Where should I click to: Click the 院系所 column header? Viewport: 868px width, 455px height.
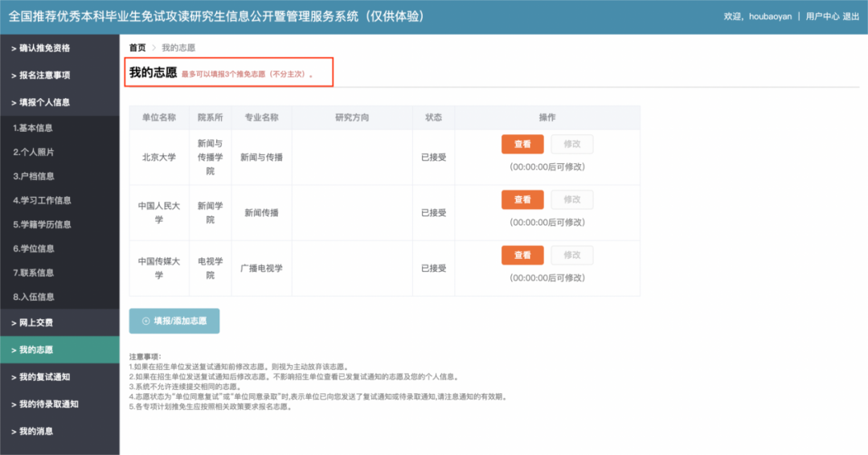(x=211, y=117)
